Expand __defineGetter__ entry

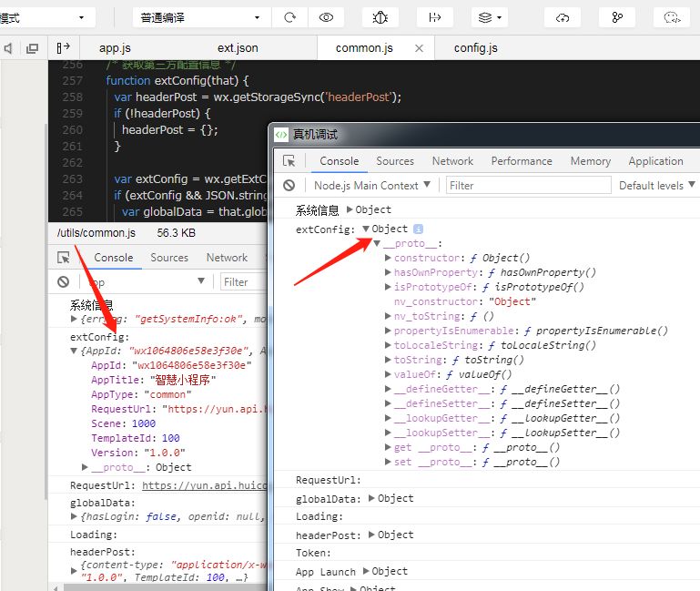[388, 389]
